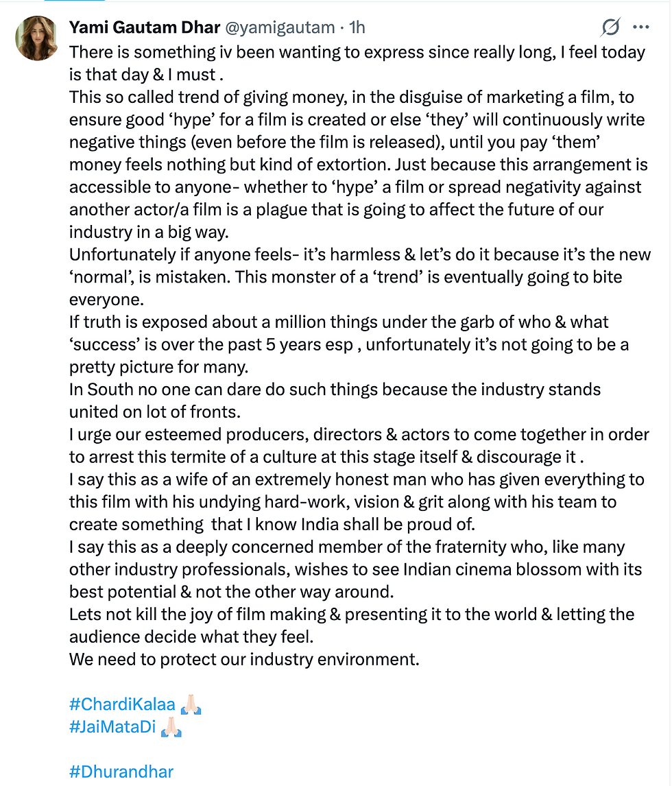The height and width of the screenshot is (786, 672).
Task: Click the line starting "If truth is exposed about"
Action: coord(339,322)
